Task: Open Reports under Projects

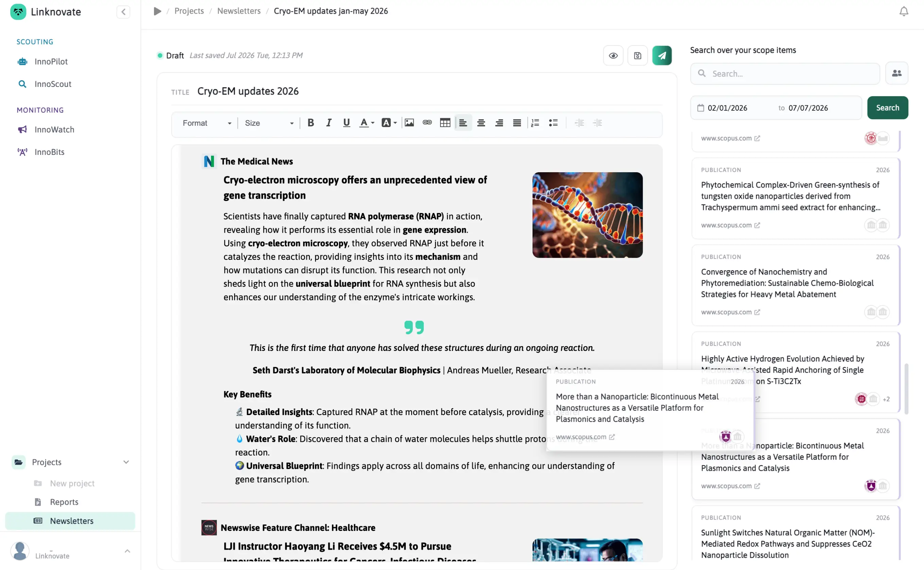Action: pyautogui.click(x=64, y=502)
